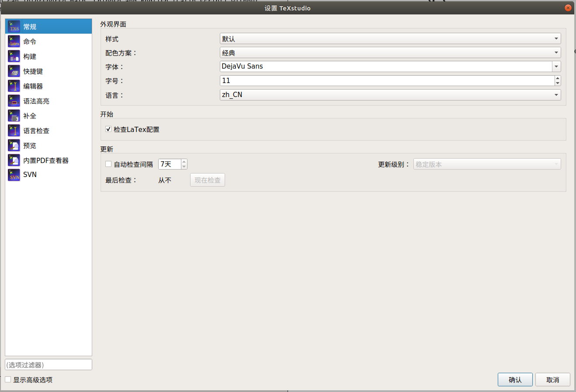Go to the 命令 settings page label

30,42
